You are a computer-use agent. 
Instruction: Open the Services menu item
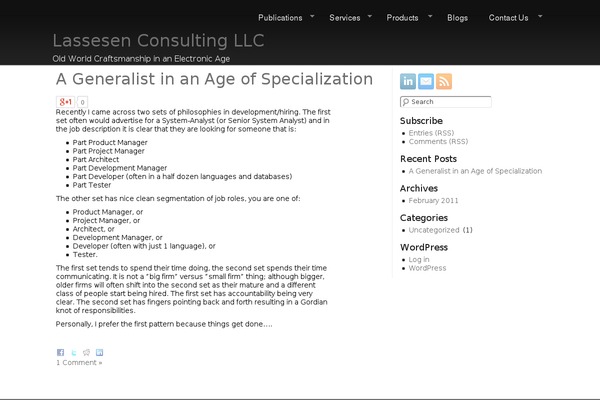point(344,18)
